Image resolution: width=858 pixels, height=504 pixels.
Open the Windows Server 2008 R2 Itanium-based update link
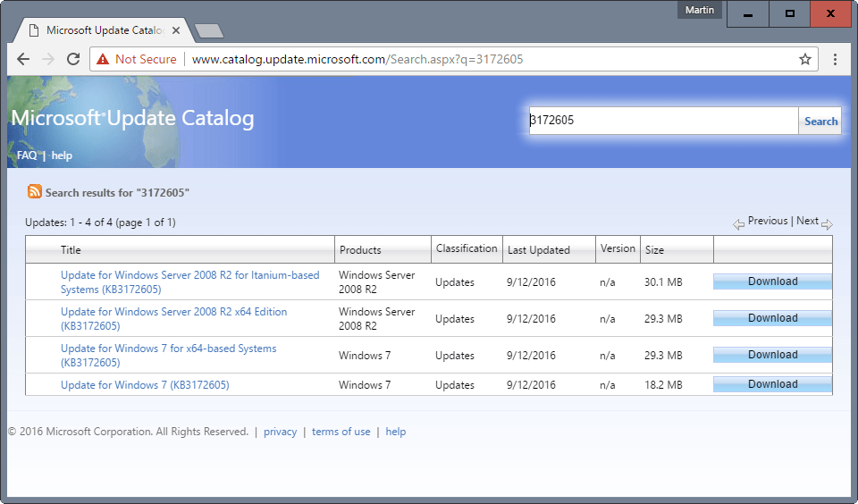pyautogui.click(x=189, y=281)
